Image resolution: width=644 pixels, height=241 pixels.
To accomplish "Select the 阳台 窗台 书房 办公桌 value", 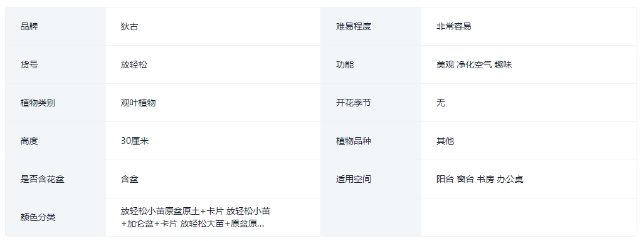I will point(480,179).
